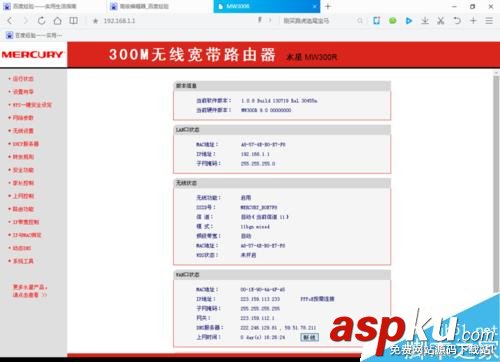Image resolution: width=500 pixels, height=362 pixels.
Task: Click the plus icon beside the menu button
Action: point(473,21)
